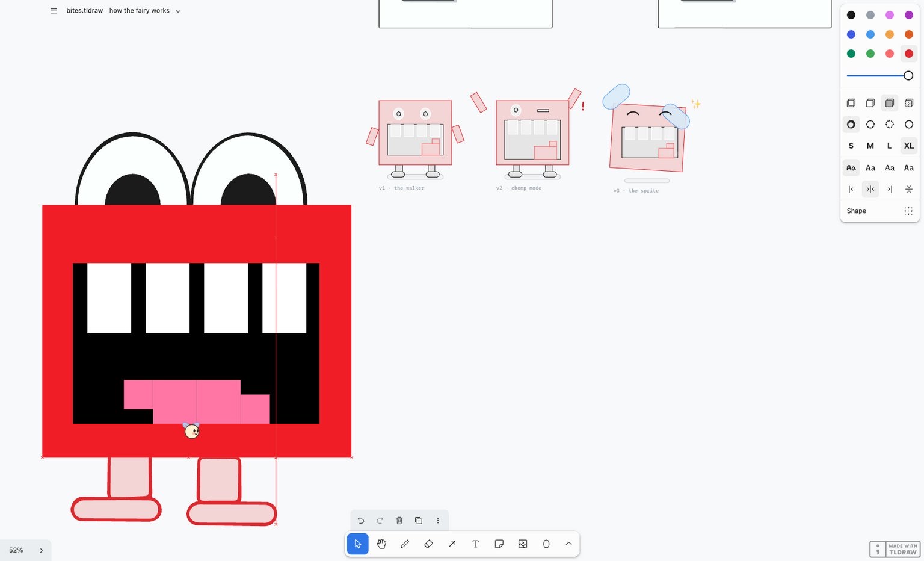Click the 'v3 · the sprite' label

tap(636, 191)
